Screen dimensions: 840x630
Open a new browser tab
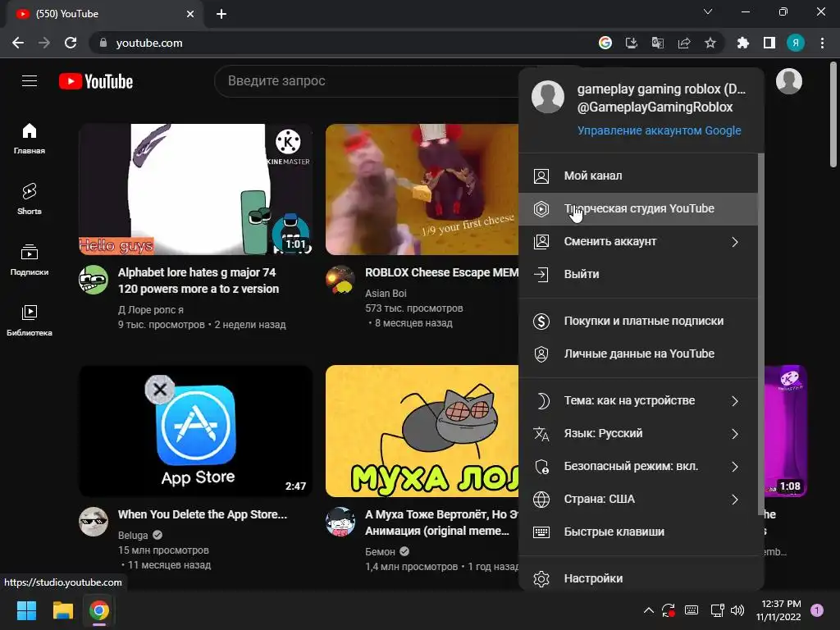(221, 14)
